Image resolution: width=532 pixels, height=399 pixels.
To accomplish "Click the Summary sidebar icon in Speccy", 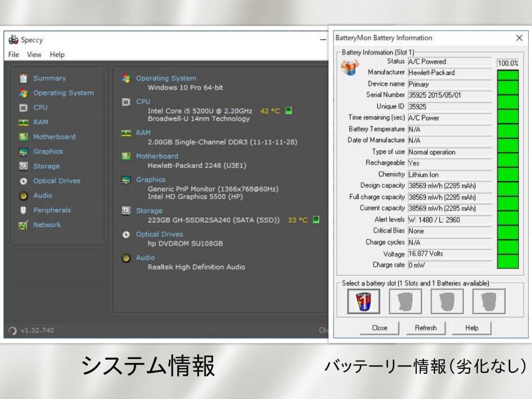I will (x=23, y=78).
